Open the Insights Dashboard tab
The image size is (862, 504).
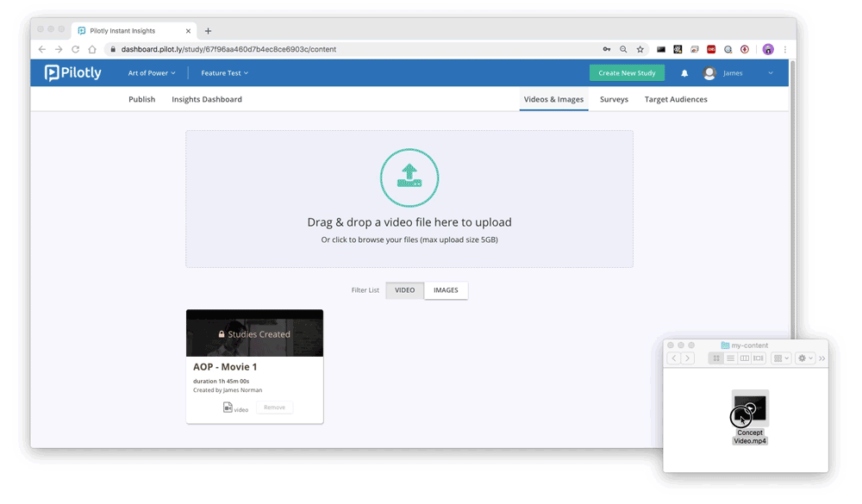tap(207, 99)
